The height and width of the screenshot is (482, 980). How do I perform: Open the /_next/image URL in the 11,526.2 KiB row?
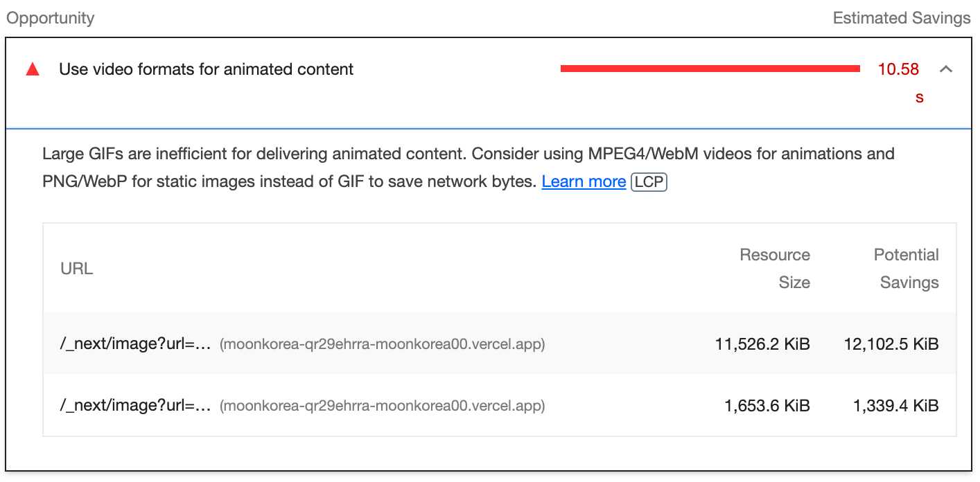135,343
